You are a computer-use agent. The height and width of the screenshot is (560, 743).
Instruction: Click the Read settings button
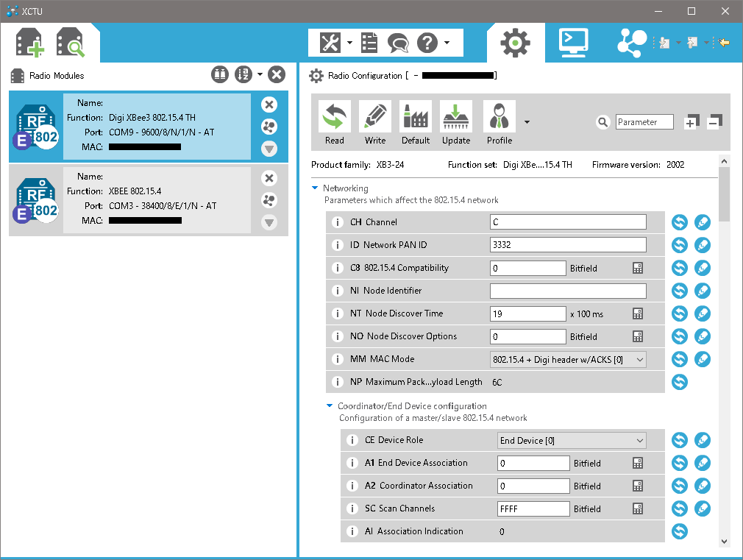point(335,122)
